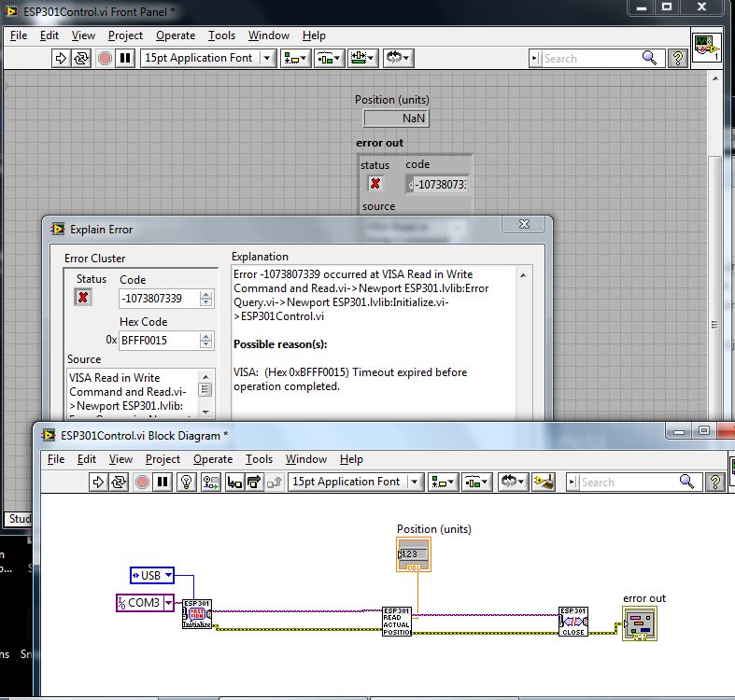Click Block Diagram Search field
This screenshot has height=700, width=735.
tap(629, 483)
